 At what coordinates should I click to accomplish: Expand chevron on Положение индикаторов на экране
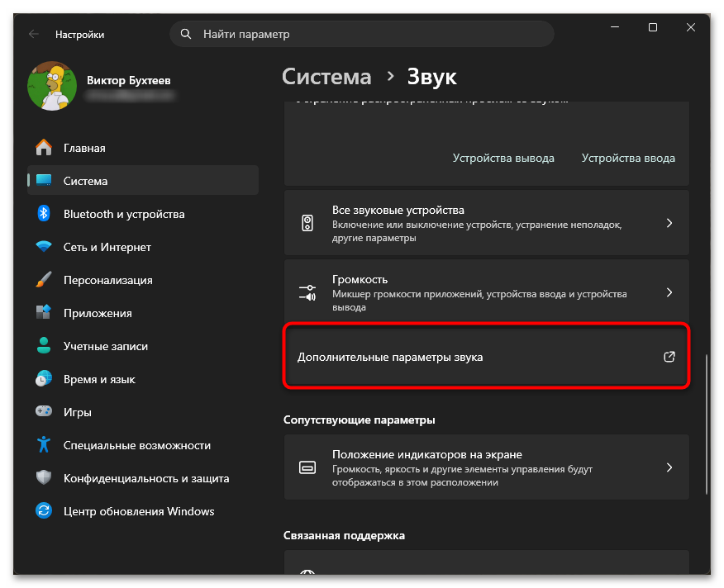tap(669, 467)
